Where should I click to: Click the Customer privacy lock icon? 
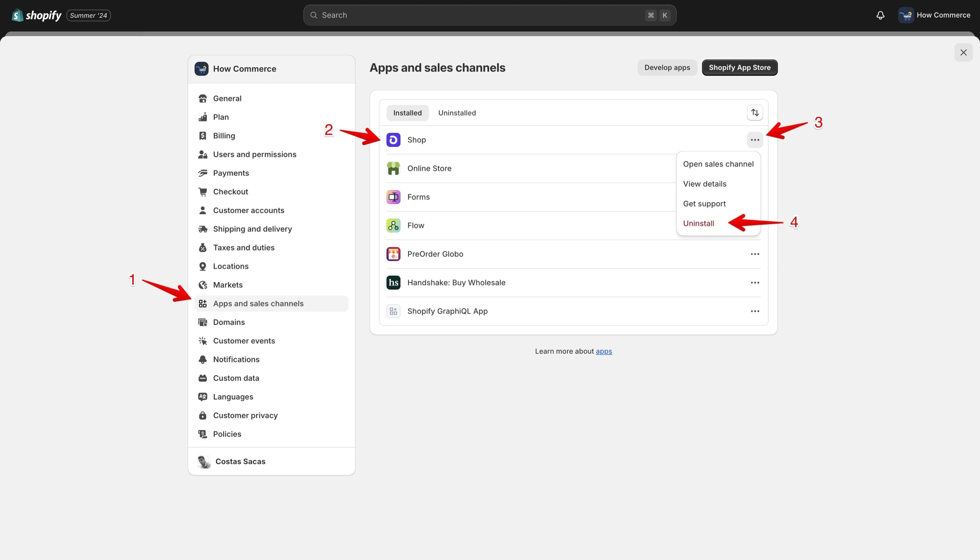pos(202,415)
